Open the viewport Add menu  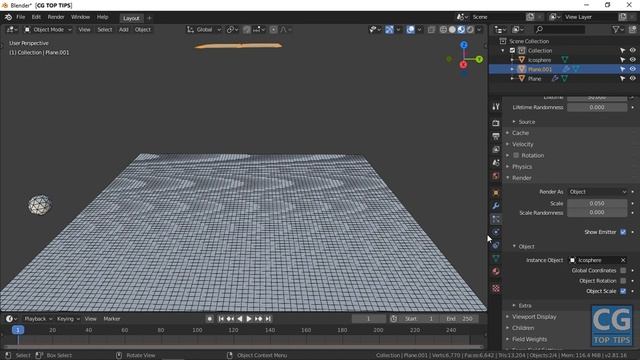point(124,29)
